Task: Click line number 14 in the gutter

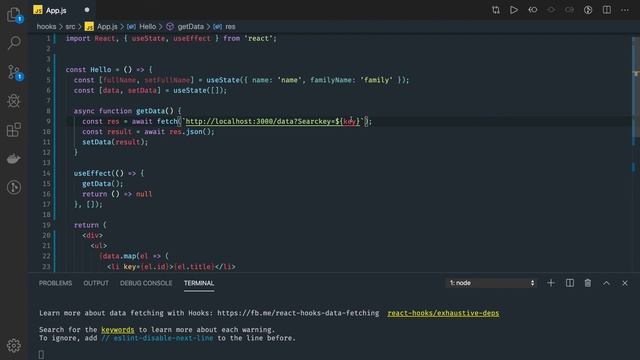Action: pyautogui.click(x=47, y=173)
